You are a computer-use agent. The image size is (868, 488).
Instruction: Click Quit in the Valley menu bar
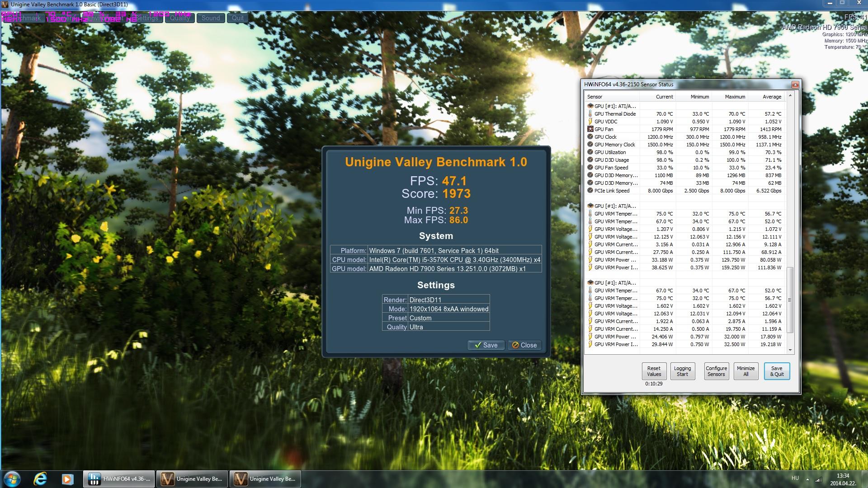(x=238, y=18)
